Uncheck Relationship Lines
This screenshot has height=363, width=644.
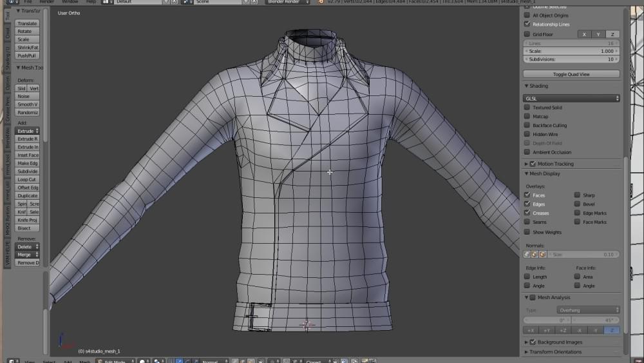tap(527, 24)
